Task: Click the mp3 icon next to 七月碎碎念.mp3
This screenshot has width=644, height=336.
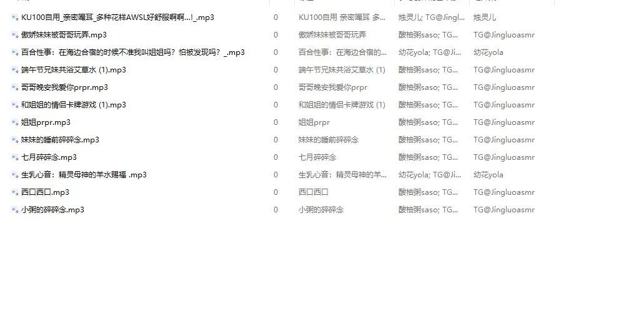Action: click(15, 157)
